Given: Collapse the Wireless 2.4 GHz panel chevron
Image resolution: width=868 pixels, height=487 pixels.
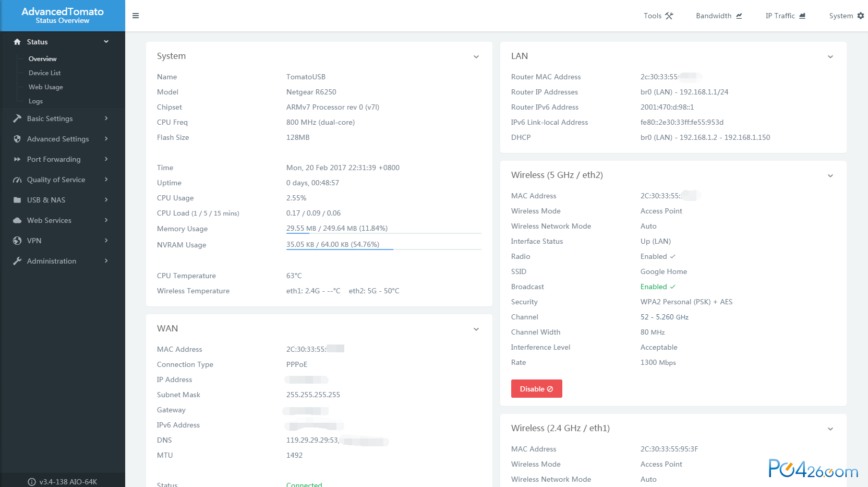Looking at the screenshot, I should point(830,429).
